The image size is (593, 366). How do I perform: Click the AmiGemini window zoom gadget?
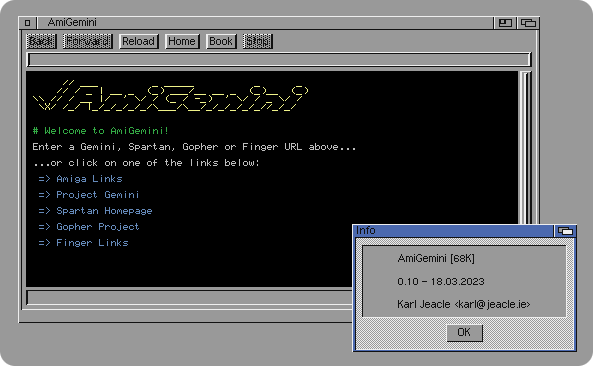pyautogui.click(x=505, y=23)
